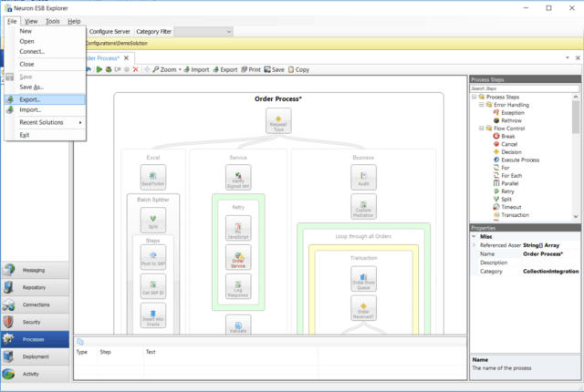Screen dimensions: 584x392
Task: Select the Audit step on canvas
Action: pos(363,178)
